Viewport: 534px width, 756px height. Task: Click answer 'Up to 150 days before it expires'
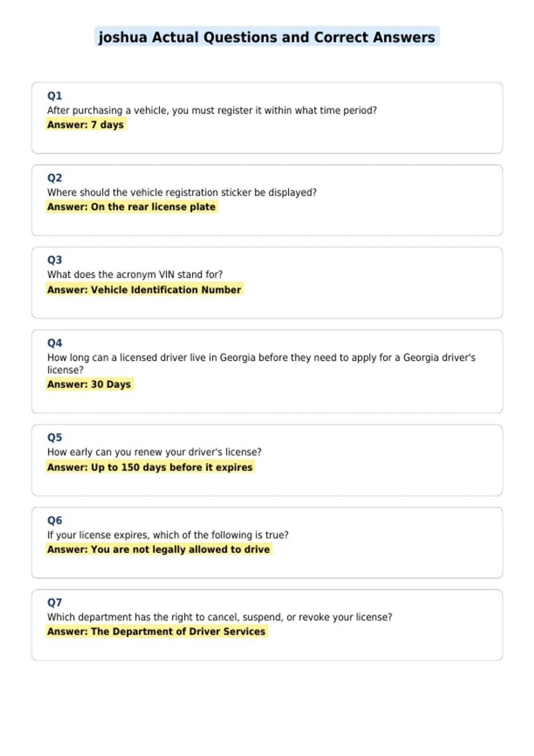point(150,467)
